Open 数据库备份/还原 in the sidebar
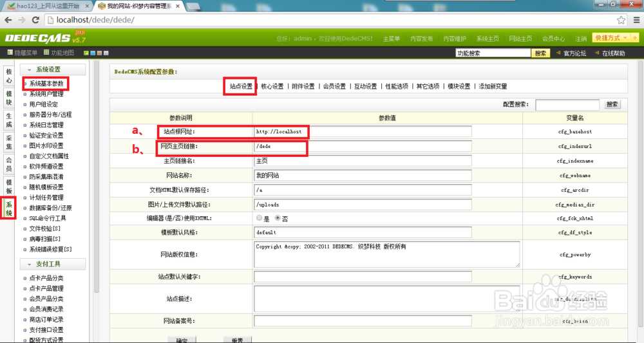 point(50,208)
